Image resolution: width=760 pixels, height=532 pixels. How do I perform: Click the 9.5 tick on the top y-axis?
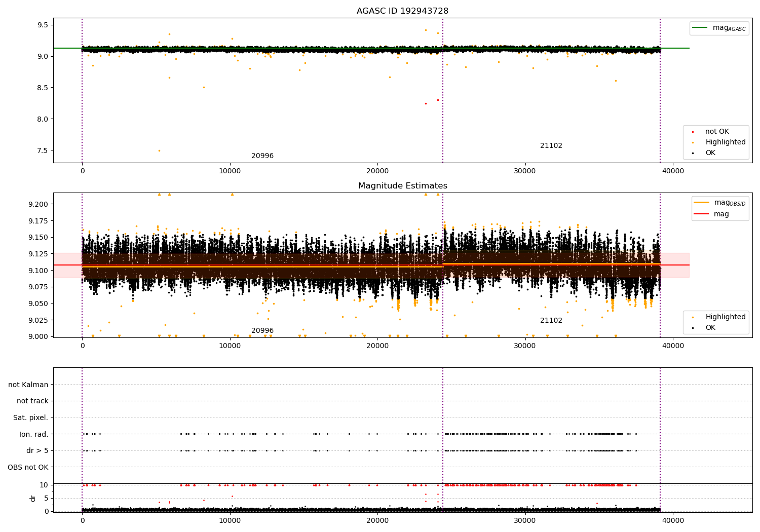[43, 25]
